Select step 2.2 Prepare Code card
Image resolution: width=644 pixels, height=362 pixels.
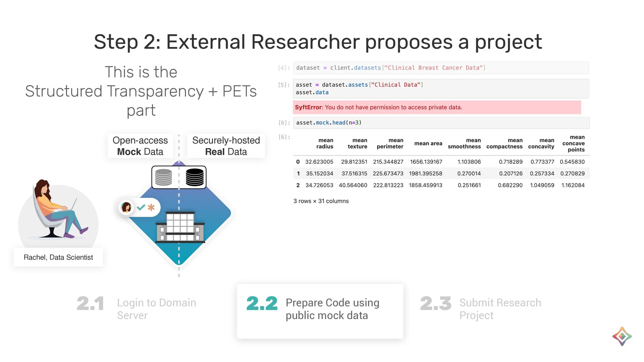coord(320,311)
